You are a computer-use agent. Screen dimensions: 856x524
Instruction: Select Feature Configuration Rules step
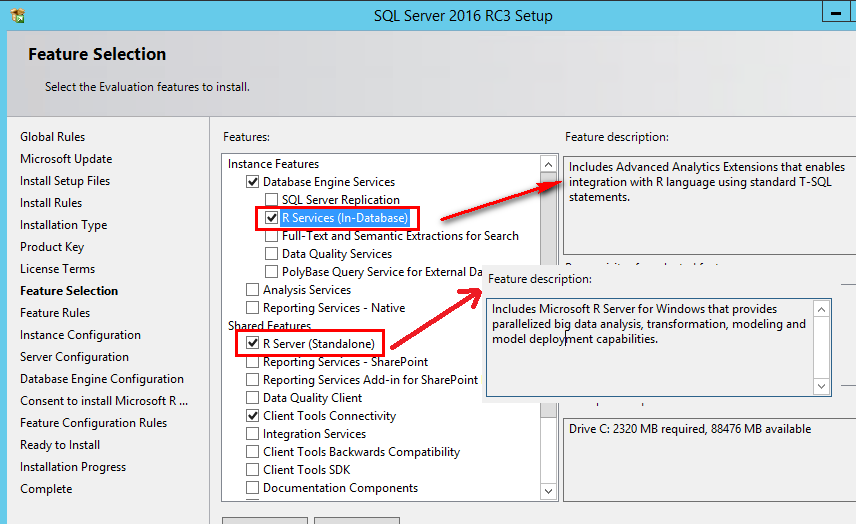(93, 423)
